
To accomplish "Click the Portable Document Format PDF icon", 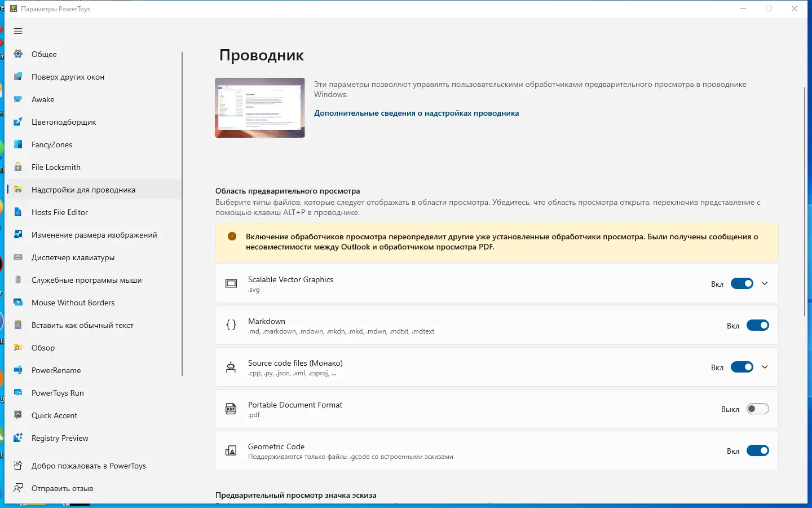I will [x=231, y=409].
